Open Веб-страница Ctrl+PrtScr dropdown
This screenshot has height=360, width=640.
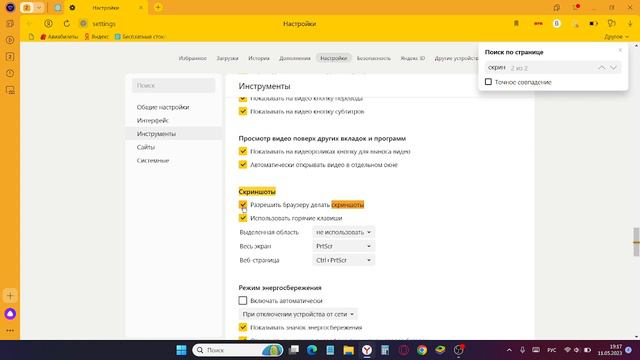[343, 260]
